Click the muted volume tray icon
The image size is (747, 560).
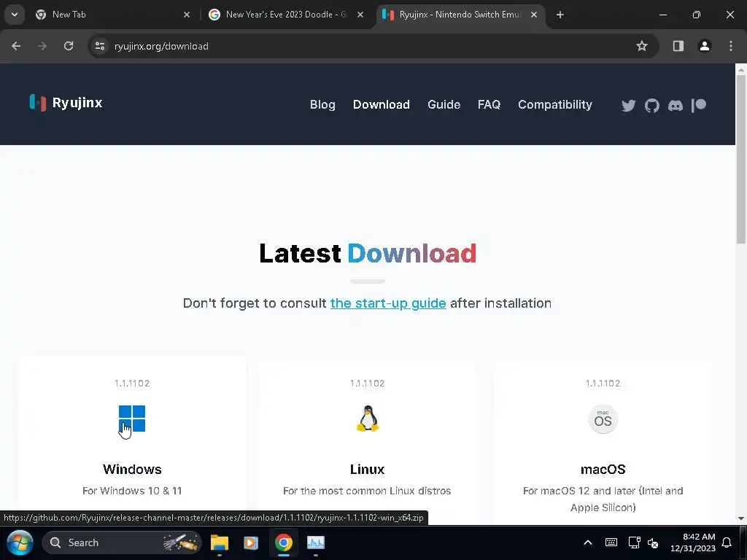(x=653, y=542)
